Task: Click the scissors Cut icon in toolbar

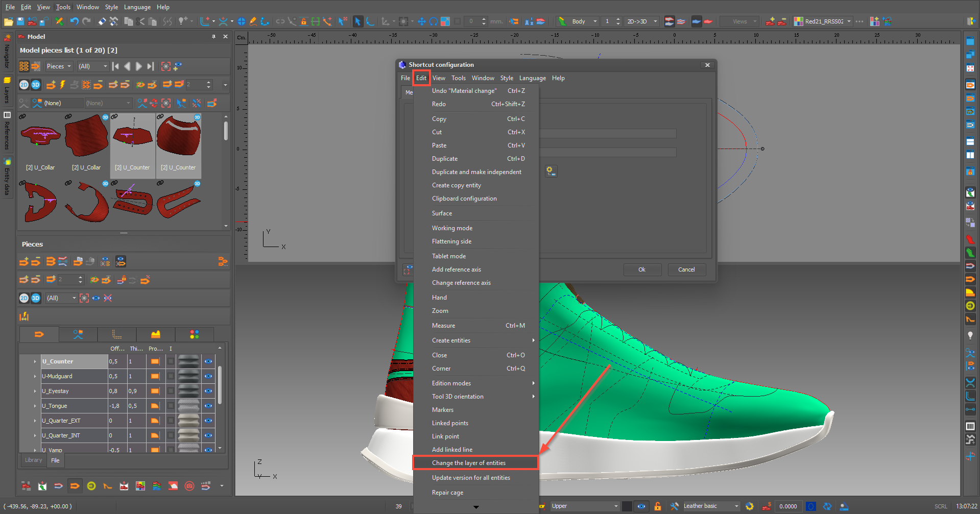Action: 140,21
